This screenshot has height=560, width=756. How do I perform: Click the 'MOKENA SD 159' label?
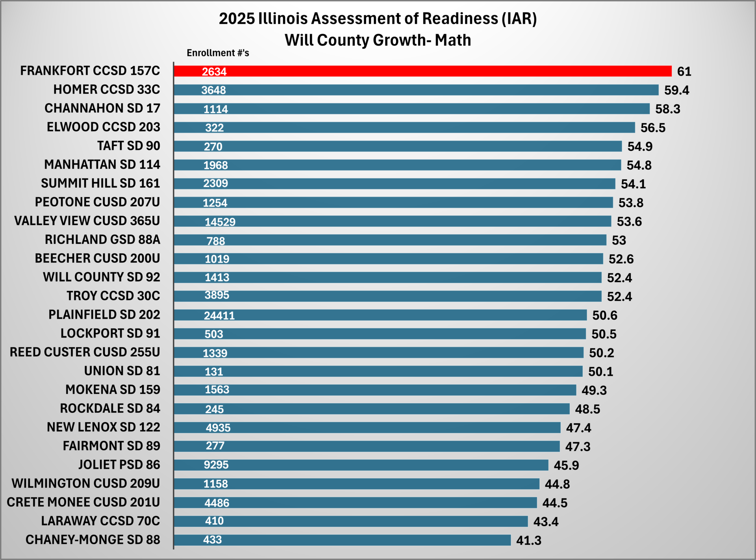(x=113, y=389)
